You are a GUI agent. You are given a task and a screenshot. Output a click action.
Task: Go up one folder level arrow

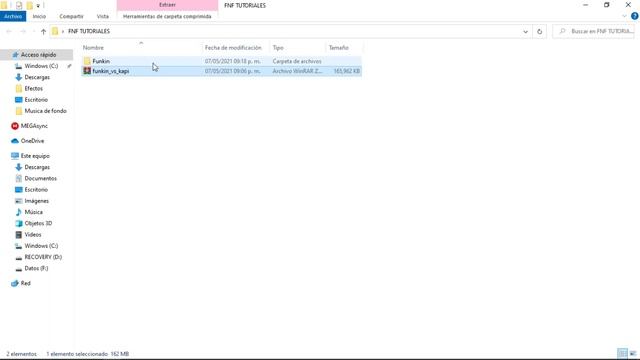(43, 31)
